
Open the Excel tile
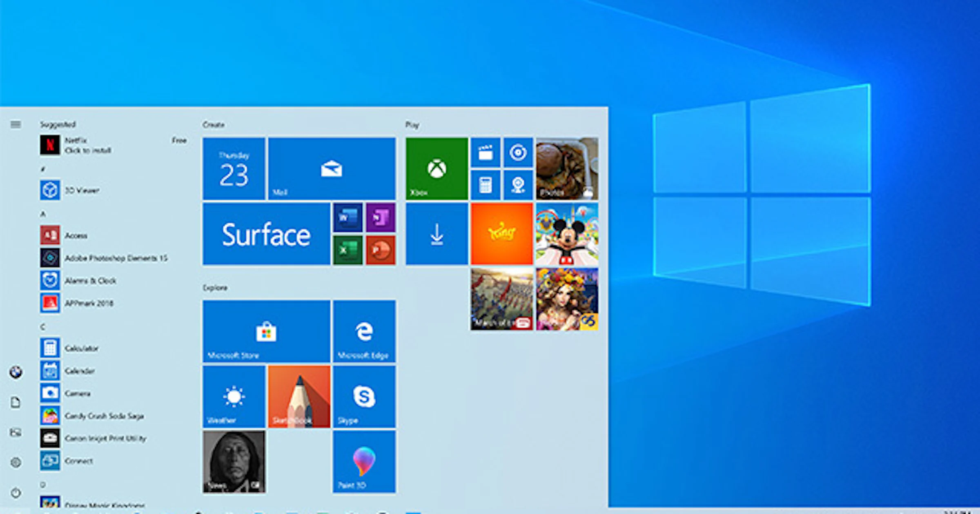[x=347, y=250]
